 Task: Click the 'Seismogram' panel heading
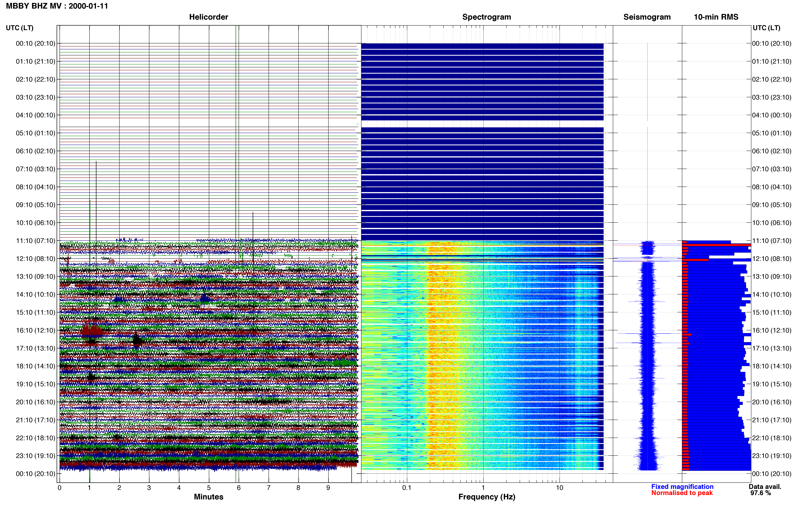[x=647, y=17]
